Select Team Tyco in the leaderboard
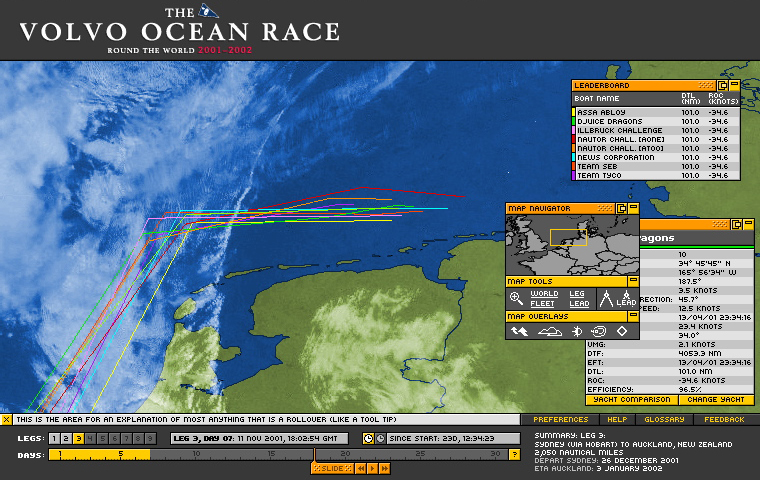The height and width of the screenshot is (480, 760). point(656,176)
